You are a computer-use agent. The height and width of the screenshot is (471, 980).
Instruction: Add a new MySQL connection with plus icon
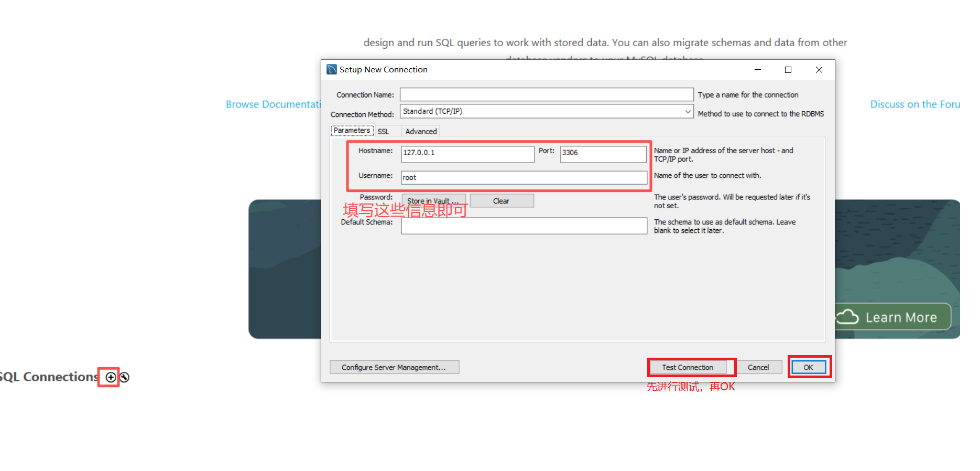pyautogui.click(x=111, y=377)
